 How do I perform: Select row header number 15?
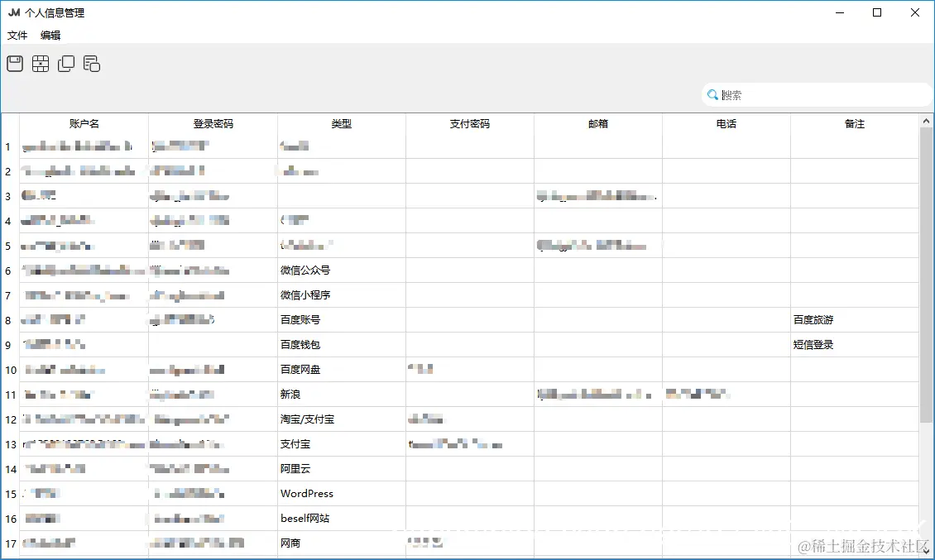[x=10, y=495]
